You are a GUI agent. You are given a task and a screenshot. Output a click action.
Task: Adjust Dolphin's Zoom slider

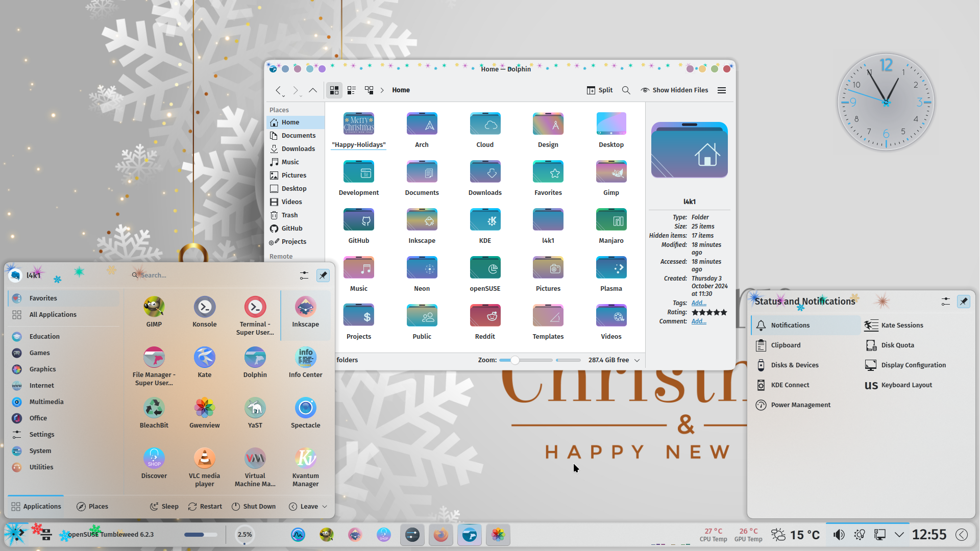[x=526, y=360]
